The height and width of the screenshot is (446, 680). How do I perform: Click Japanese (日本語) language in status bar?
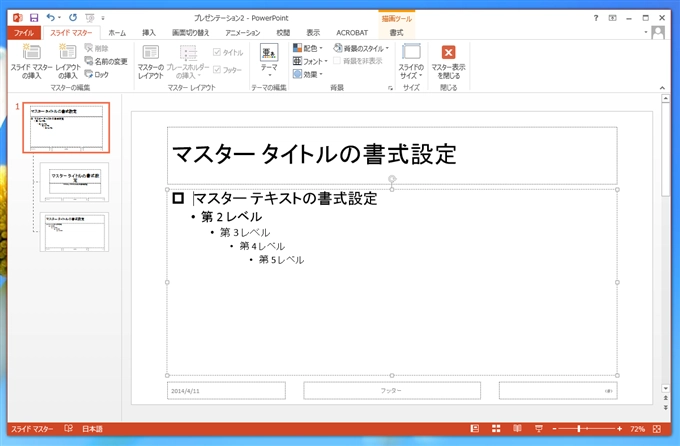(92, 429)
